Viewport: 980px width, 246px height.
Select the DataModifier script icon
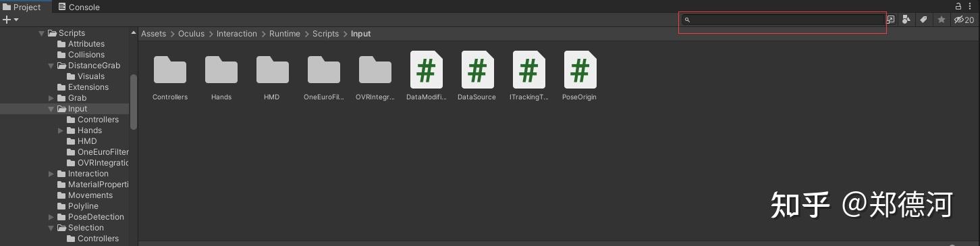point(426,70)
